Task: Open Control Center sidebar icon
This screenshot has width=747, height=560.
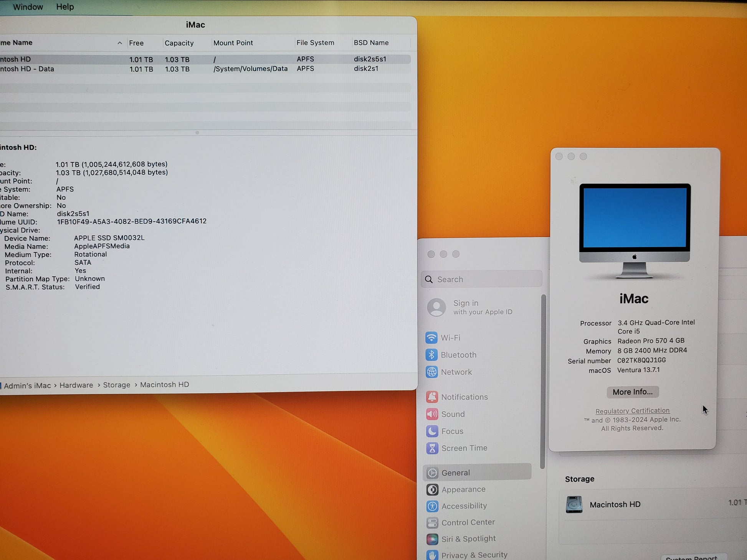Action: tap(433, 522)
